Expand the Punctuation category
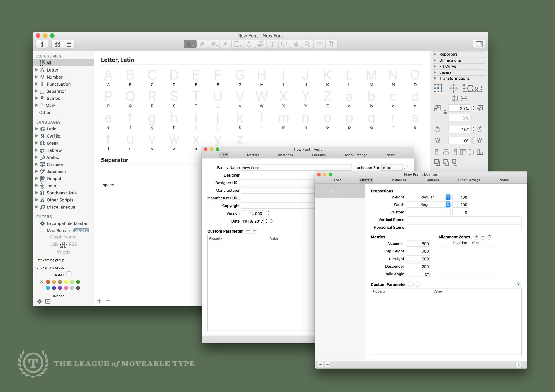The width and height of the screenshot is (555, 392). (x=37, y=84)
